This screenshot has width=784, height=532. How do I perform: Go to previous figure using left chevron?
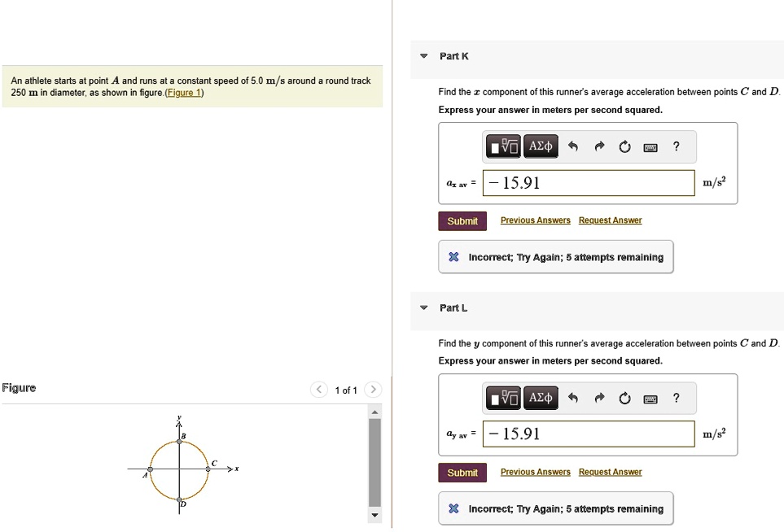tap(318, 390)
